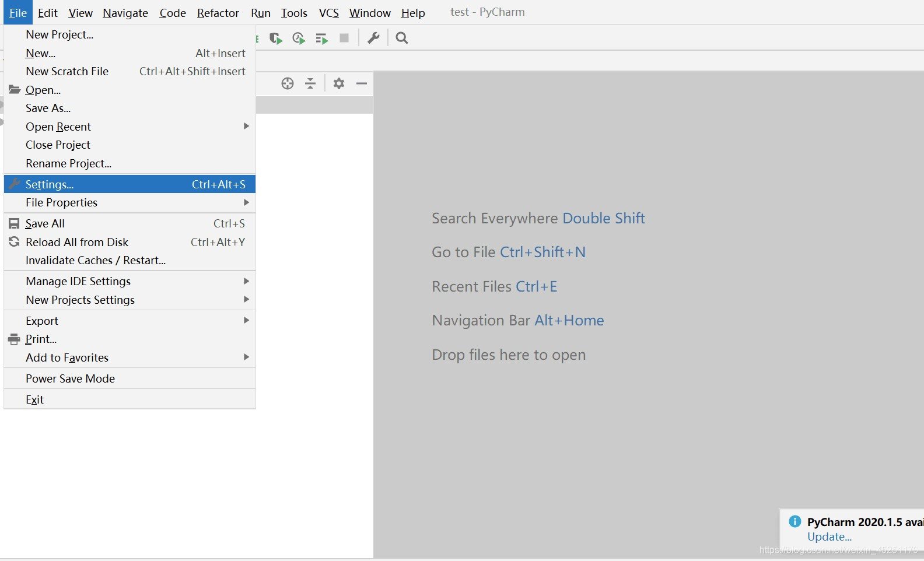Choose Exit from the File menu

[129, 399]
